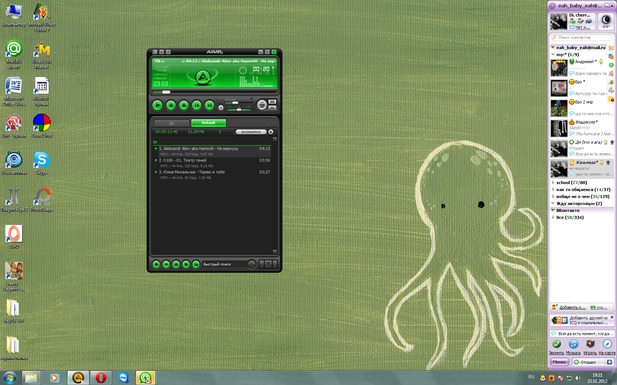Select the gray playlist tab beside Default
Viewport: 617px width, 385px height.
click(x=171, y=123)
